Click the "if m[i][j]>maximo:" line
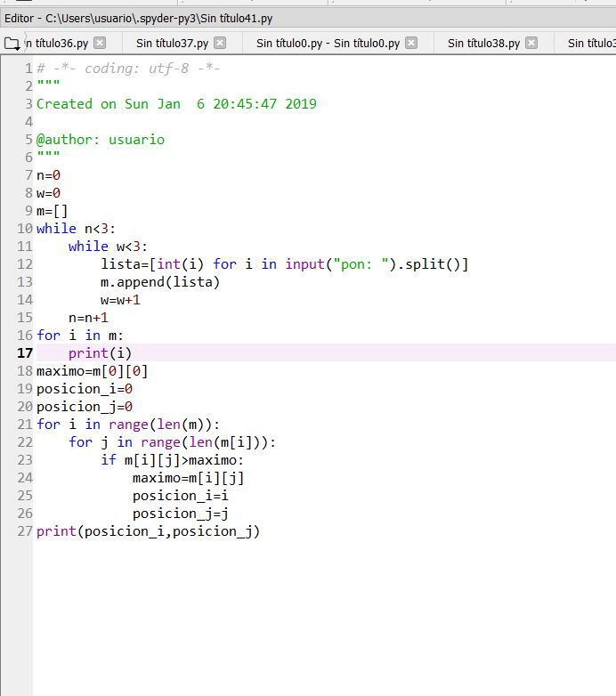Viewport: 616px width, 696px height. 172,460
